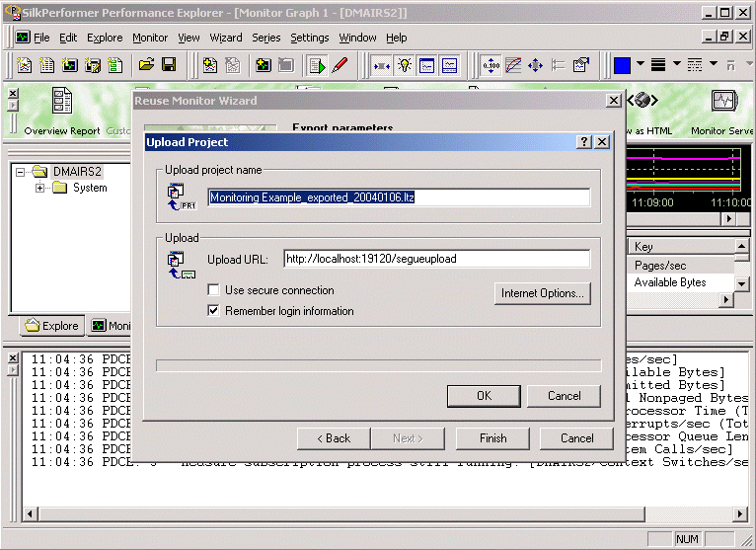Click the first new-report icon in the toolbar

(24, 65)
